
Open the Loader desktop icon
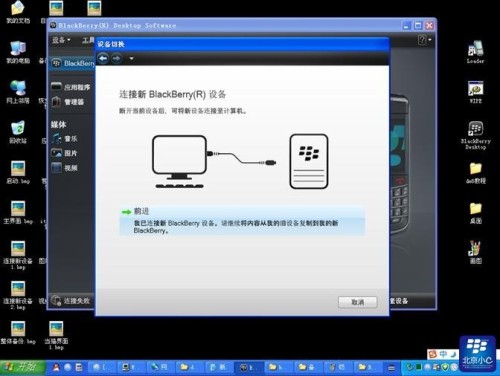point(475,52)
